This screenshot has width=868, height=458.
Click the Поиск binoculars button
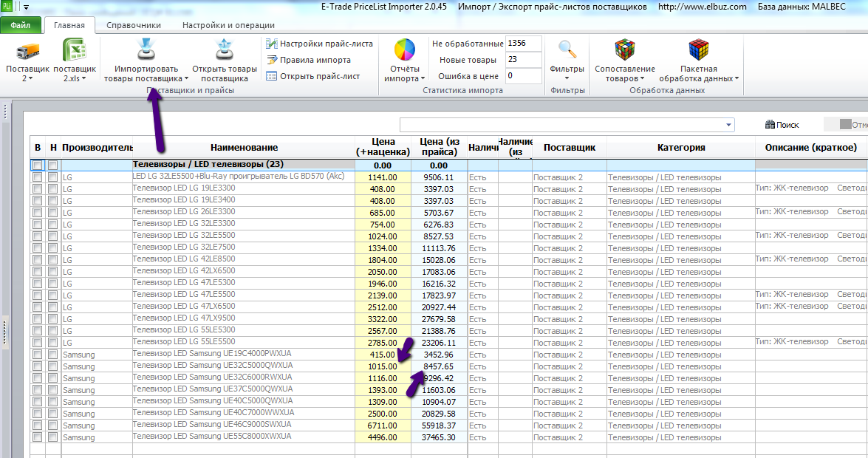782,125
